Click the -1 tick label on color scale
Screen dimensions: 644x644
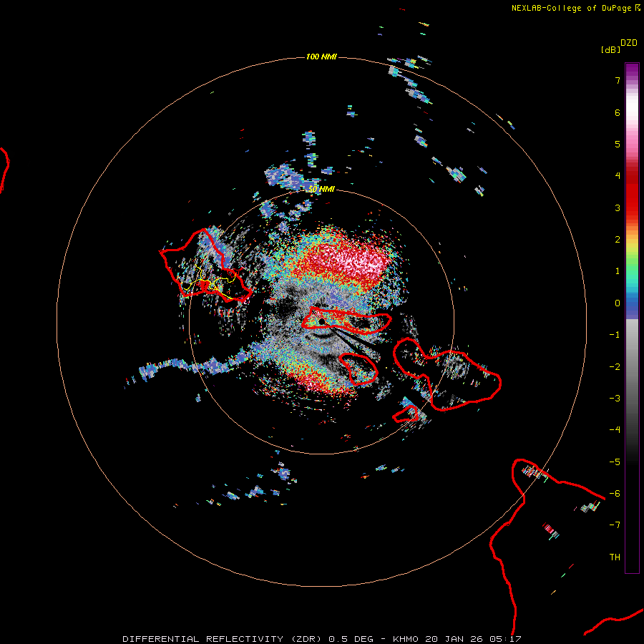pos(615,335)
